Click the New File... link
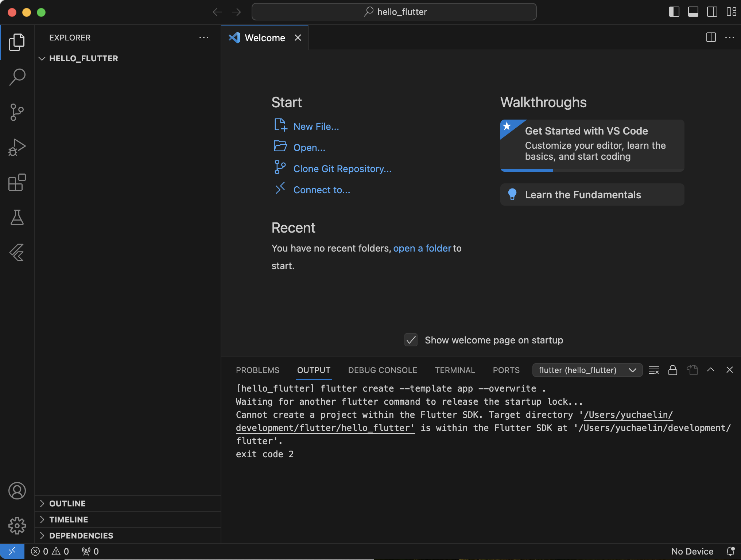This screenshot has height=560, width=741. coord(316,127)
